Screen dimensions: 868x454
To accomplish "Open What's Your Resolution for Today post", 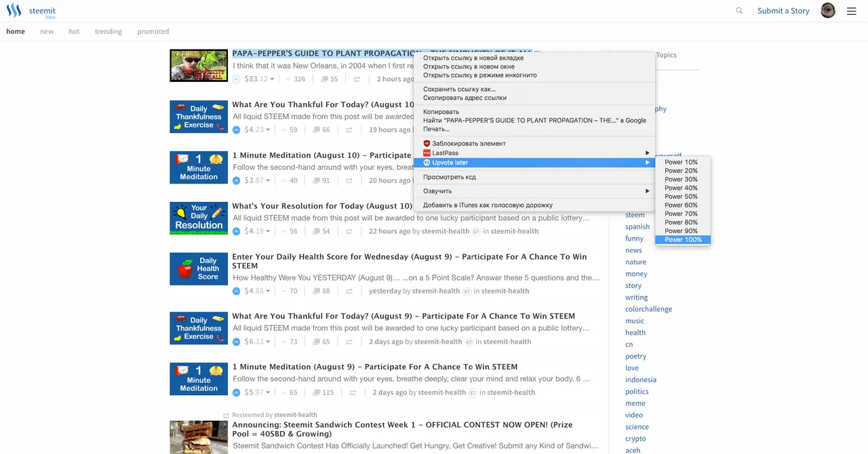I will pyautogui.click(x=322, y=206).
